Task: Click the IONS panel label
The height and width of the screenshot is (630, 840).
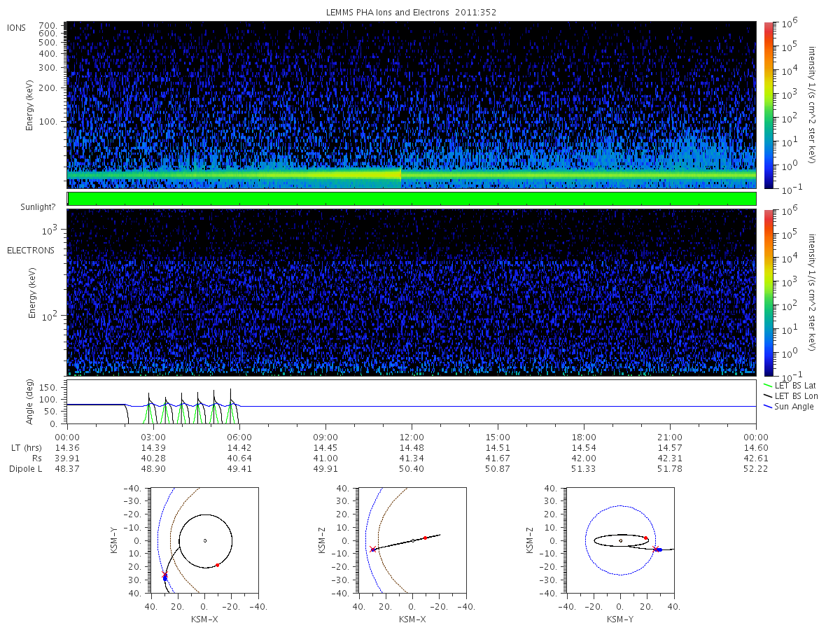Action: (x=17, y=27)
